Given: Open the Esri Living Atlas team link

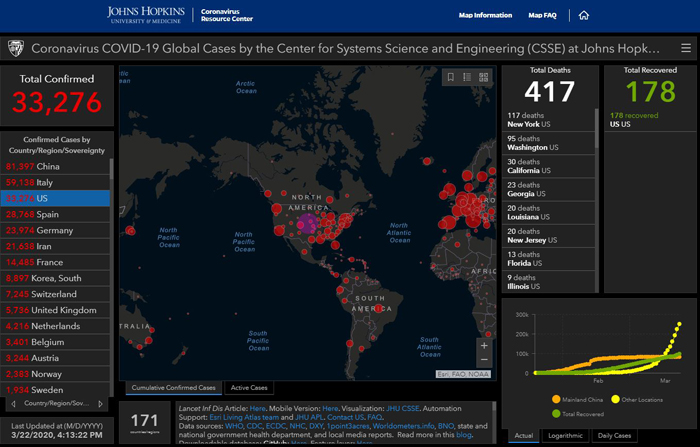Looking at the screenshot, I should (x=244, y=417).
